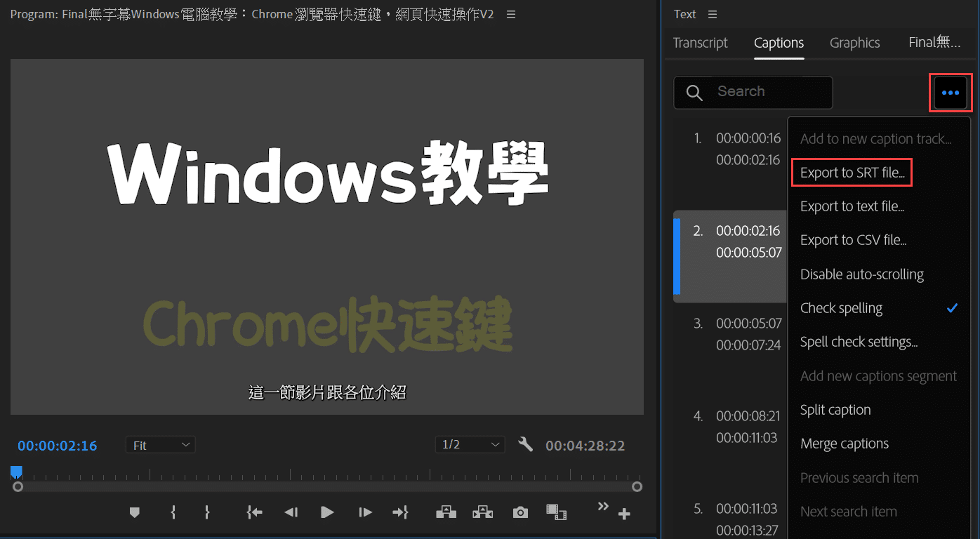The image size is (980, 539).
Task: Click the blue playhead on the time ruler
Action: (x=16, y=472)
